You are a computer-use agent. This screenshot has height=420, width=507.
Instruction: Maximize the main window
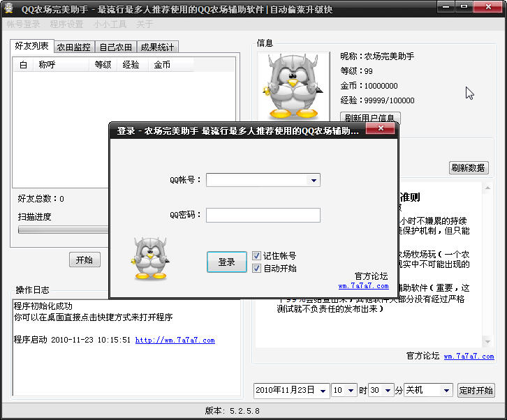tap(464, 6)
